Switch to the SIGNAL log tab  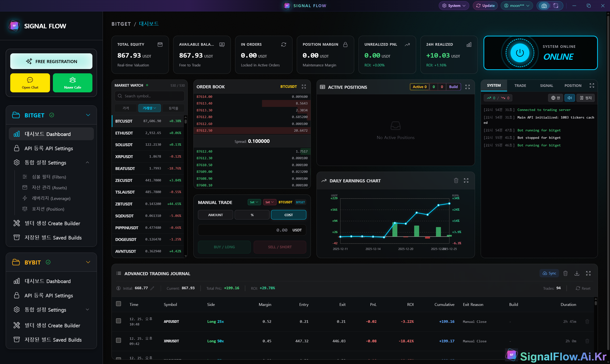pyautogui.click(x=546, y=86)
